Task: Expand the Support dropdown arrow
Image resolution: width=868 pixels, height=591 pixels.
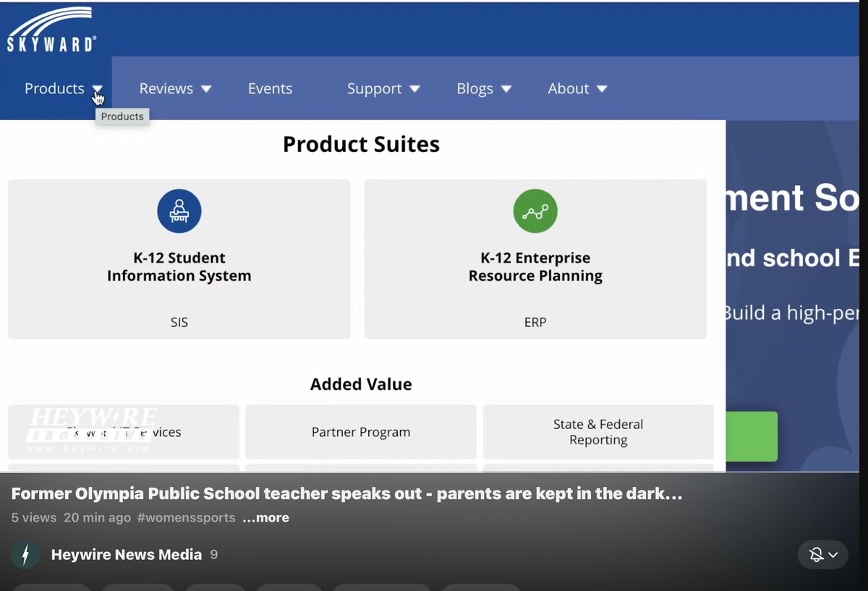Action: (414, 89)
